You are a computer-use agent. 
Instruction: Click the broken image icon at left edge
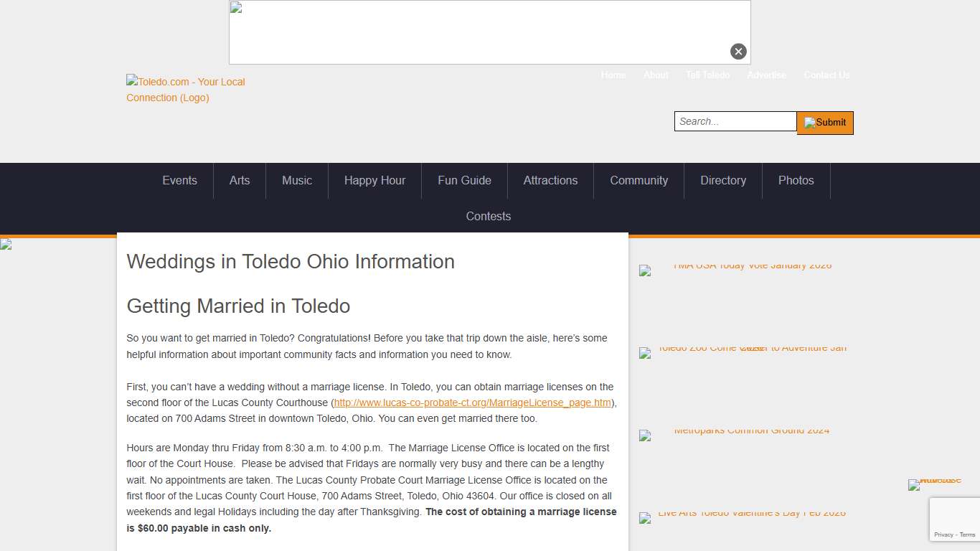click(x=4, y=244)
